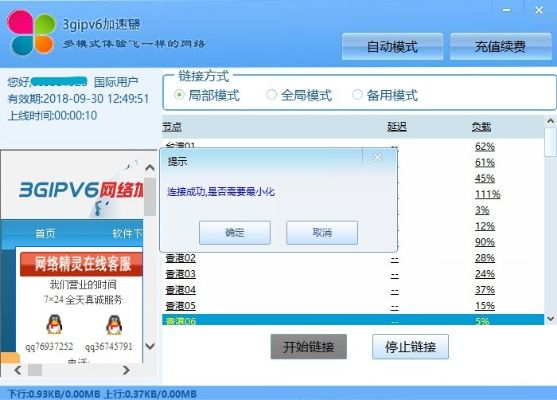Select the 全局模式 radio button
The image size is (557, 400).
[271, 95]
